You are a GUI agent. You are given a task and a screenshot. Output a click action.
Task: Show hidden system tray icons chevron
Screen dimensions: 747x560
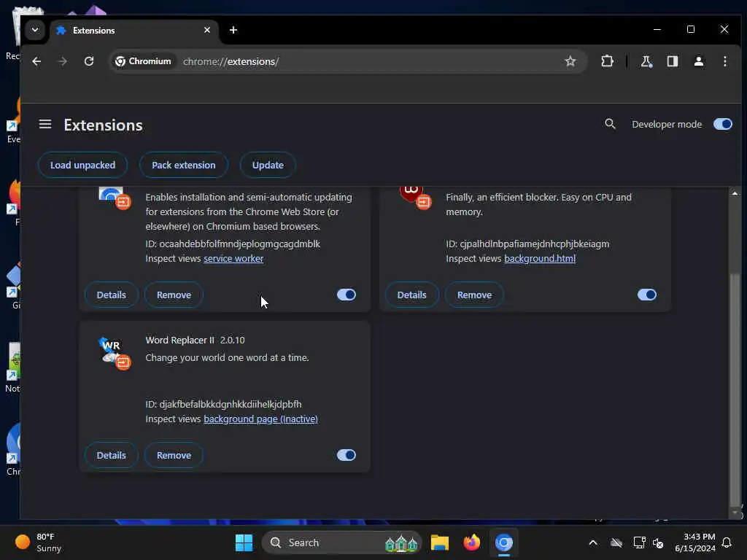coord(593,542)
